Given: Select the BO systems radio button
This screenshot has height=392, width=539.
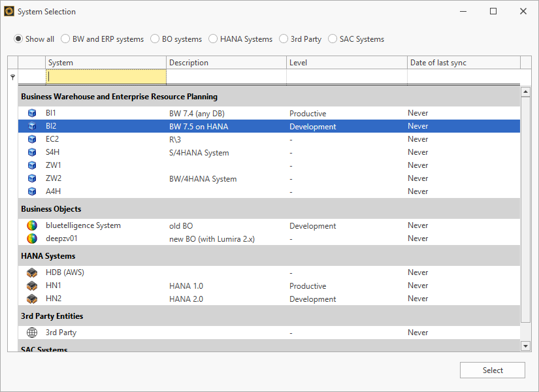Looking at the screenshot, I should click(154, 39).
